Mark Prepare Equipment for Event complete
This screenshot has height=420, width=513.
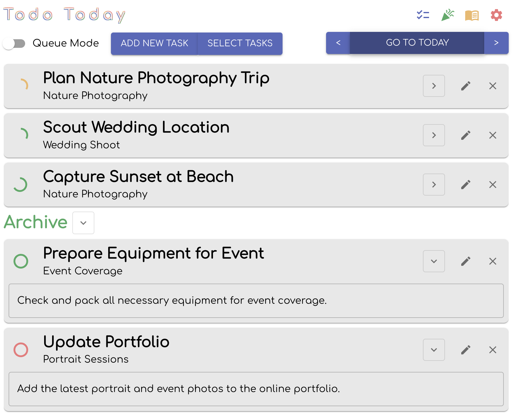[21, 261]
